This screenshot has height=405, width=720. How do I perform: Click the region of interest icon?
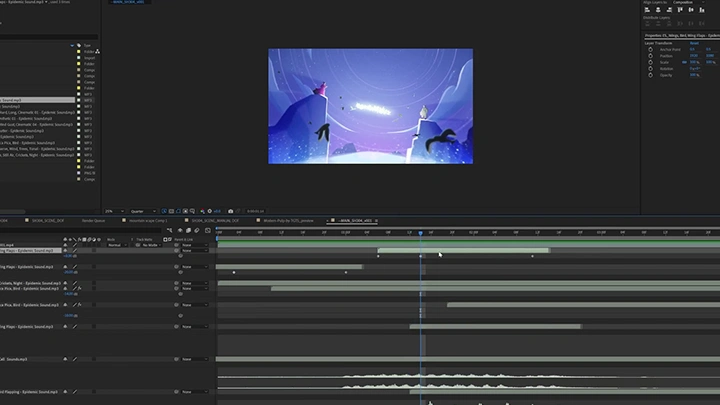point(185,211)
